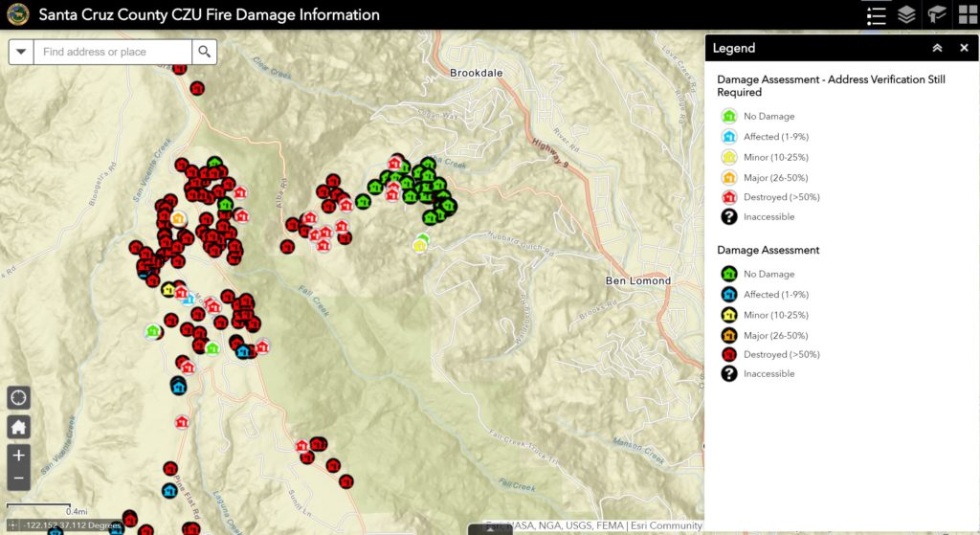Image resolution: width=980 pixels, height=535 pixels.
Task: Focus the Find address or place field
Action: coord(113,52)
